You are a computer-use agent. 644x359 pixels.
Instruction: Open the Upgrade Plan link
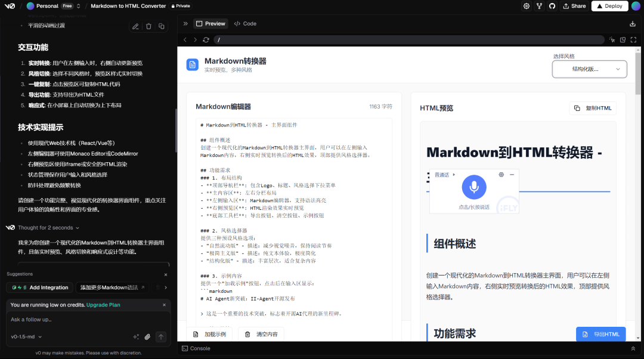pos(103,305)
